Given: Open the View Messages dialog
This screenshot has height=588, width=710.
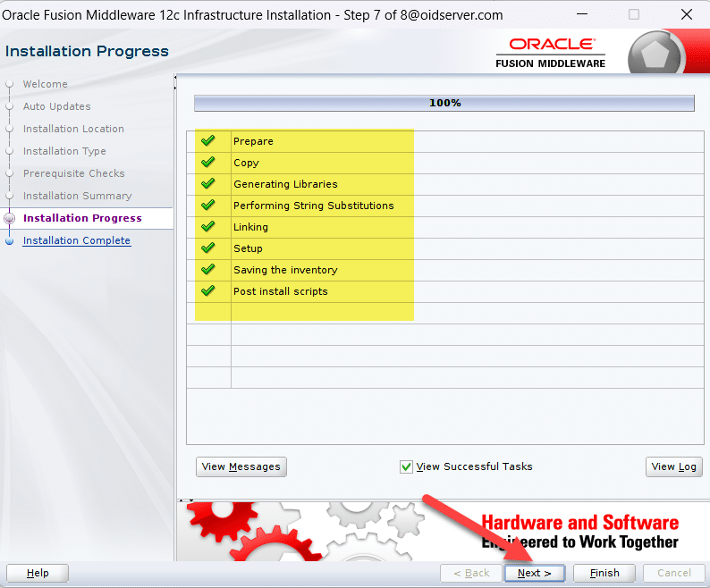Looking at the screenshot, I should point(241,466).
